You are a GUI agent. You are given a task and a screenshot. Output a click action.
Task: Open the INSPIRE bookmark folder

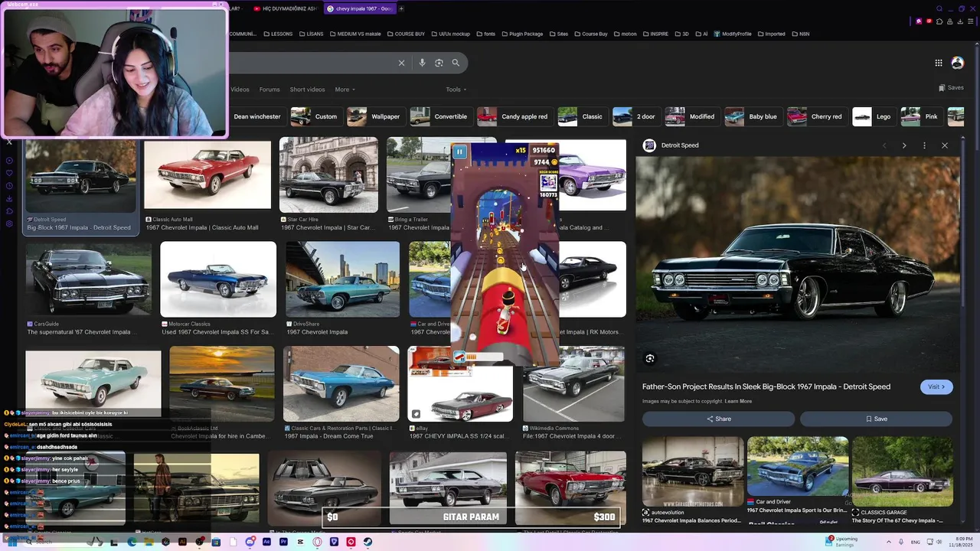click(655, 34)
